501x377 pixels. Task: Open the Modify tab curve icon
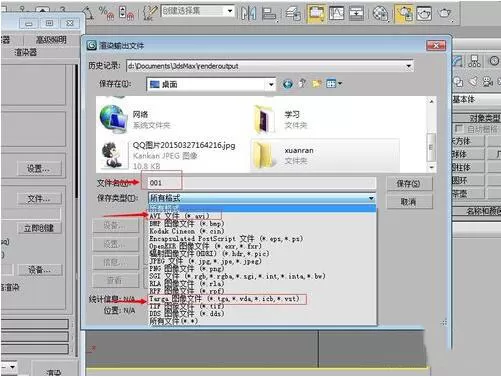click(x=458, y=61)
